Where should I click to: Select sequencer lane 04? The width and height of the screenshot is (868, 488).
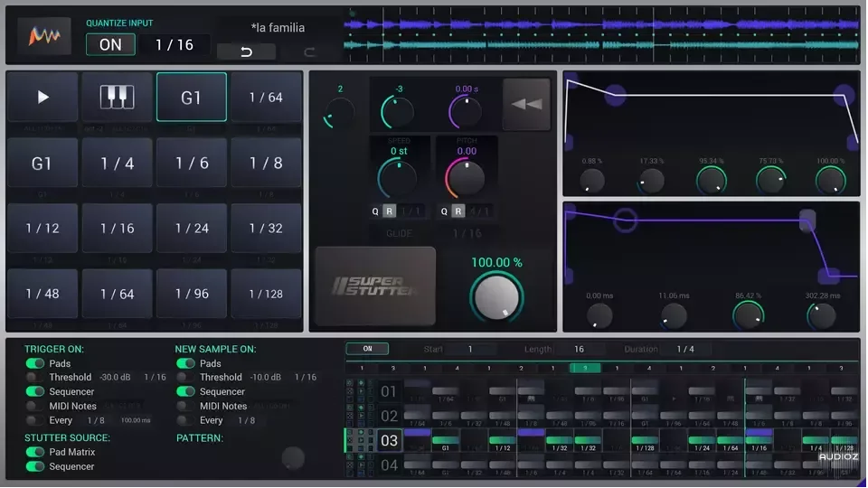(389, 465)
